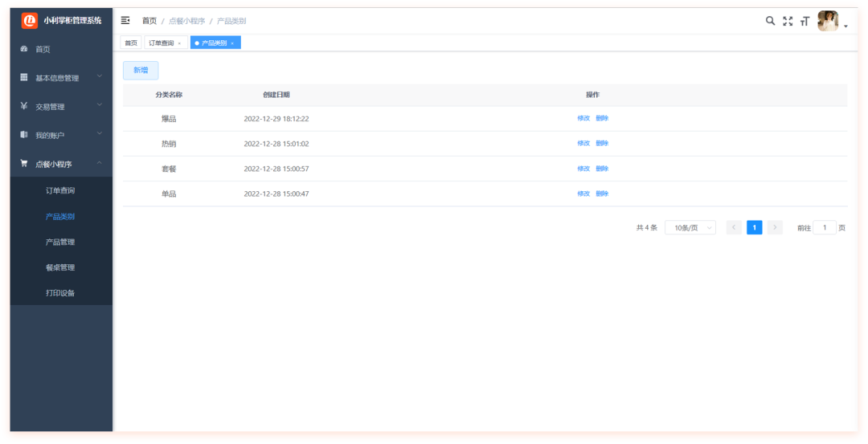
Task: Click the grid icon for 基本信息管理
Action: point(24,77)
